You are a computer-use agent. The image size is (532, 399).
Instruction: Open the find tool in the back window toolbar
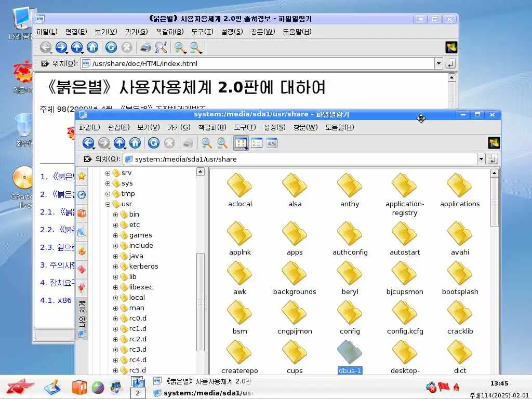[x=161, y=47]
